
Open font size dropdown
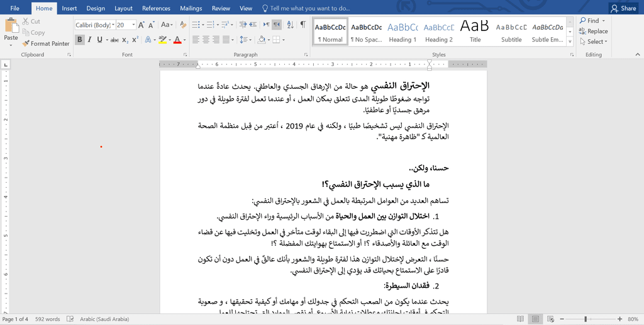[133, 25]
